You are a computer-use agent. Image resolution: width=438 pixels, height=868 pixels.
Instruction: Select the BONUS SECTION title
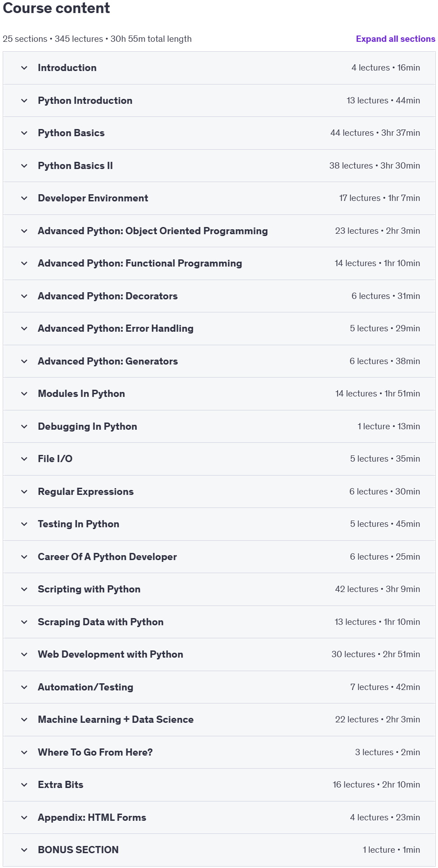coord(78,850)
